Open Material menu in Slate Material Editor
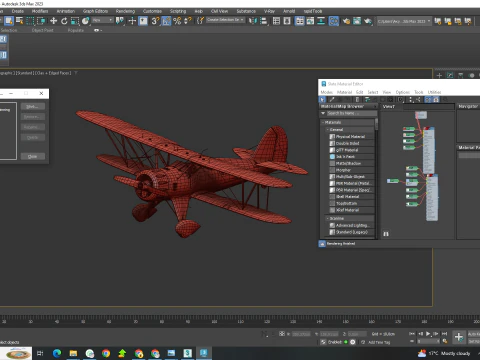Screen dimensions: 480x360 [344, 92]
